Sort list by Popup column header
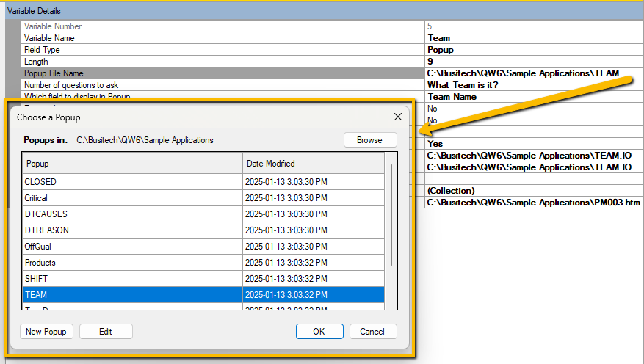 tap(132, 164)
